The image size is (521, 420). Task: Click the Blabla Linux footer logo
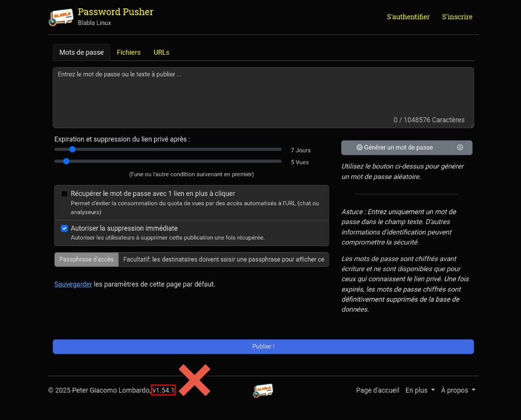pyautogui.click(x=264, y=390)
